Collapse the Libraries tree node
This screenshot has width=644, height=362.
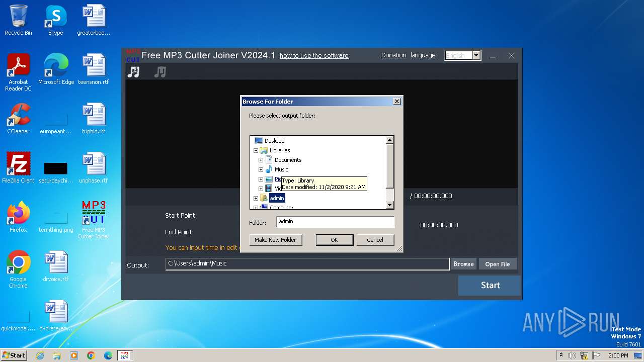(x=256, y=150)
